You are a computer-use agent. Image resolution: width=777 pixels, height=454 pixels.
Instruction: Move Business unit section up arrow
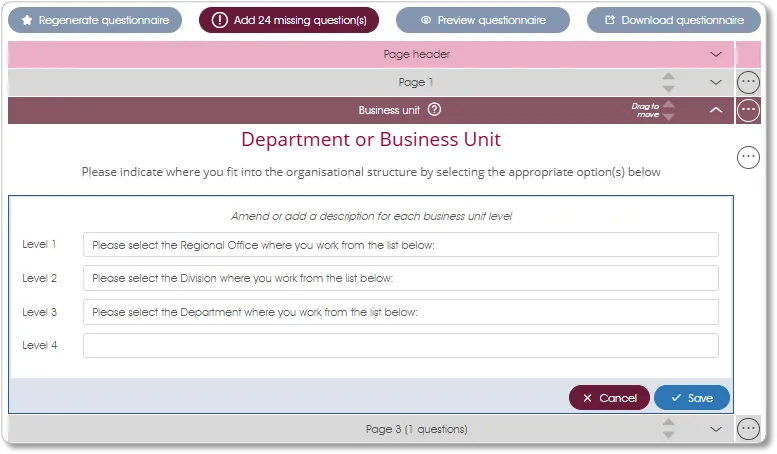tap(668, 104)
